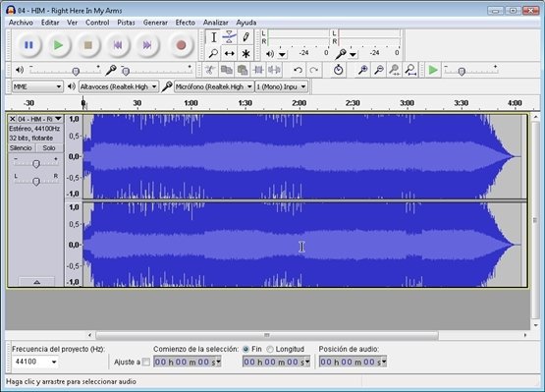Select the Multi-tool asterisk mode

(x=245, y=53)
